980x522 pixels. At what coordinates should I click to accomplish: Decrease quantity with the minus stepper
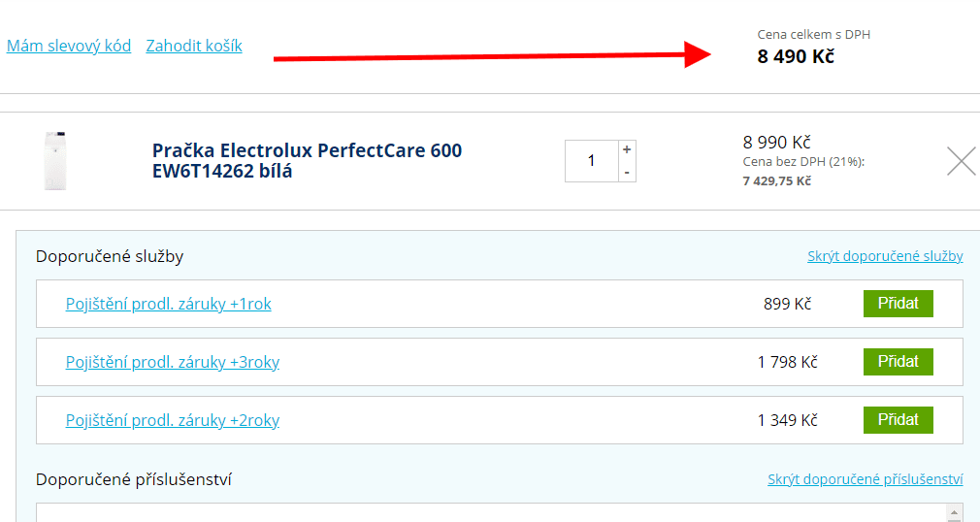(x=627, y=172)
